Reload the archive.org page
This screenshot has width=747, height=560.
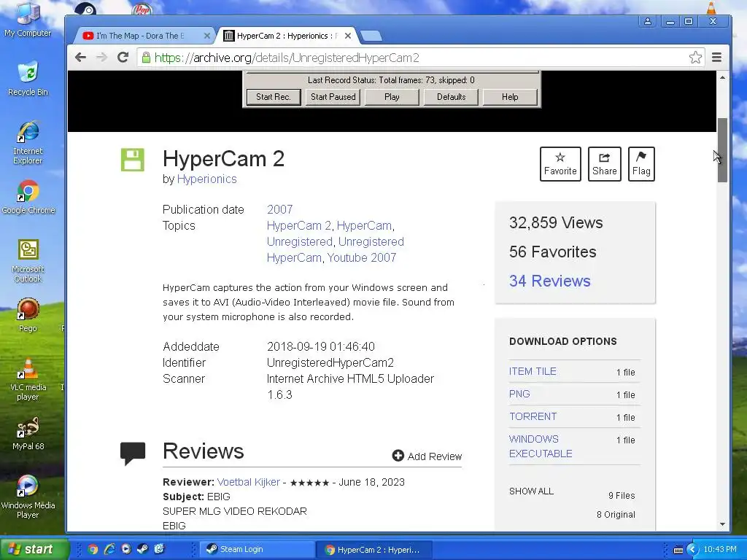123,58
